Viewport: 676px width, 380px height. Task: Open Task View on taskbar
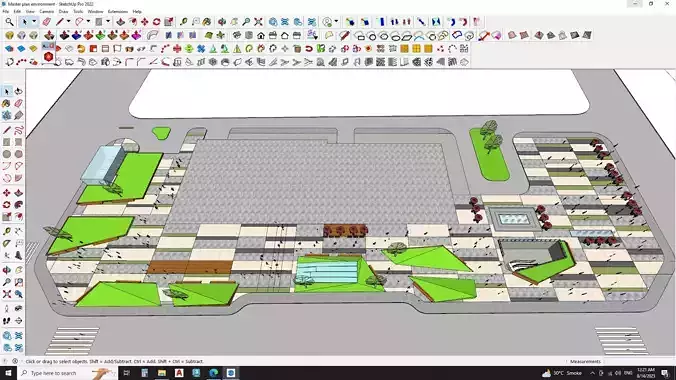tap(126, 373)
